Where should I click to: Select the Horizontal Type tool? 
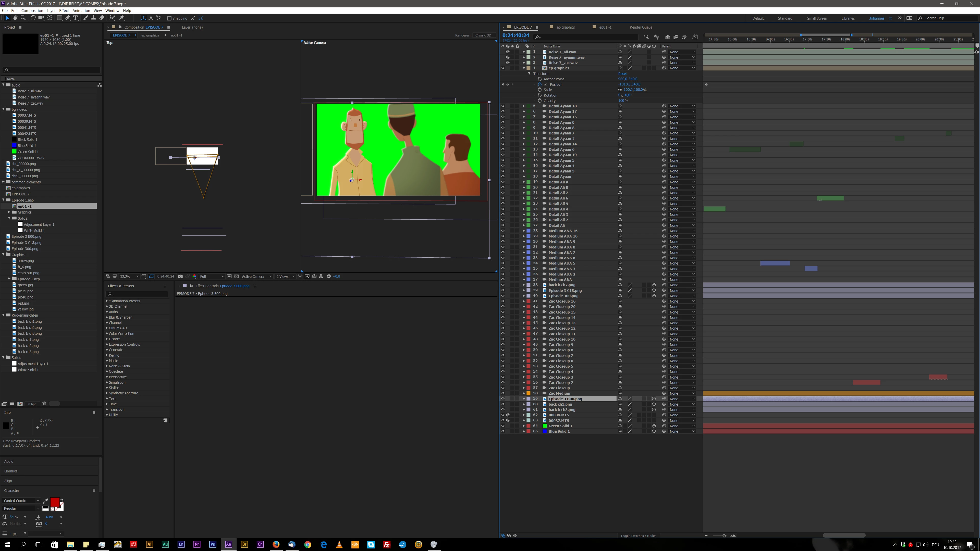pyautogui.click(x=75, y=18)
